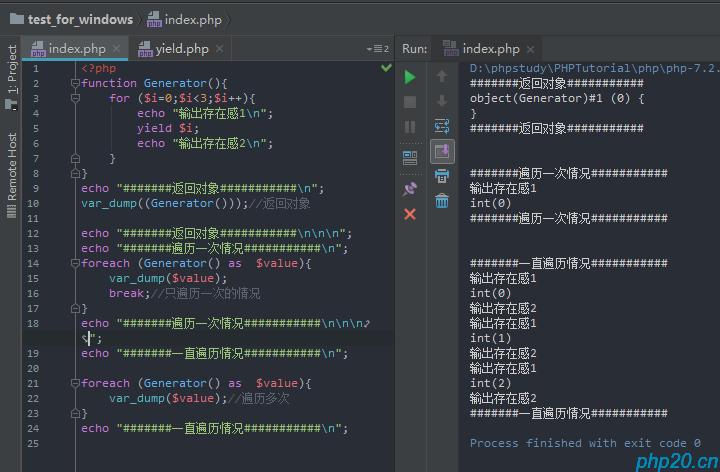
Task: Click test_for_windows breadcrumb label
Action: coord(80,19)
